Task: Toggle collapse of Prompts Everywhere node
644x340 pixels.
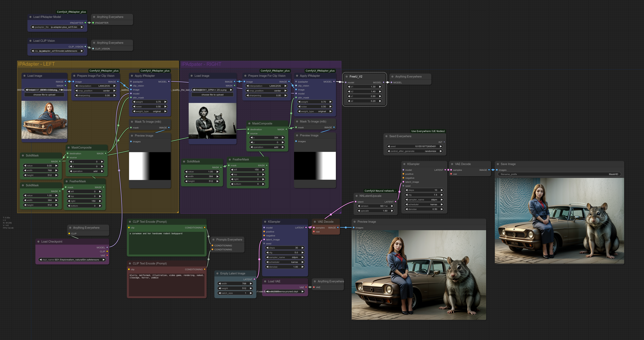Action: (x=213, y=240)
